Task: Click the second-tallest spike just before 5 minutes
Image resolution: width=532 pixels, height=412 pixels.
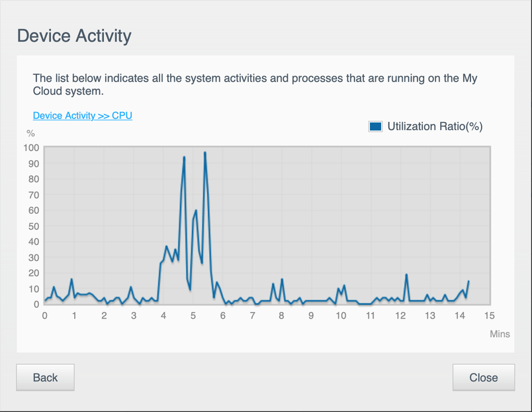Action: click(x=184, y=158)
